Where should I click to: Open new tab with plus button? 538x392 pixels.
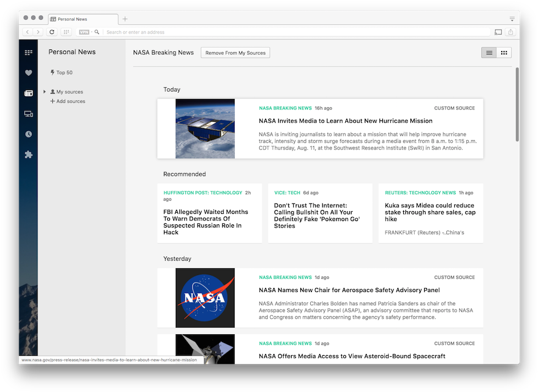click(x=125, y=19)
